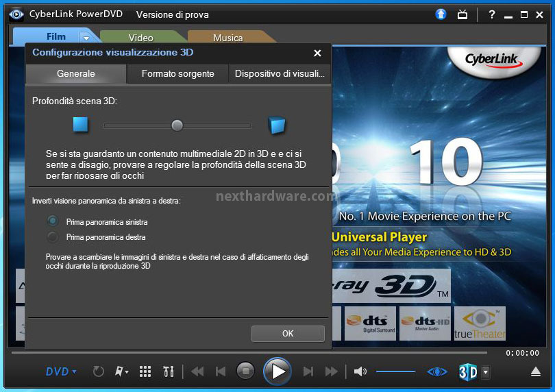Maximize the PowerDVD window

tap(524, 14)
